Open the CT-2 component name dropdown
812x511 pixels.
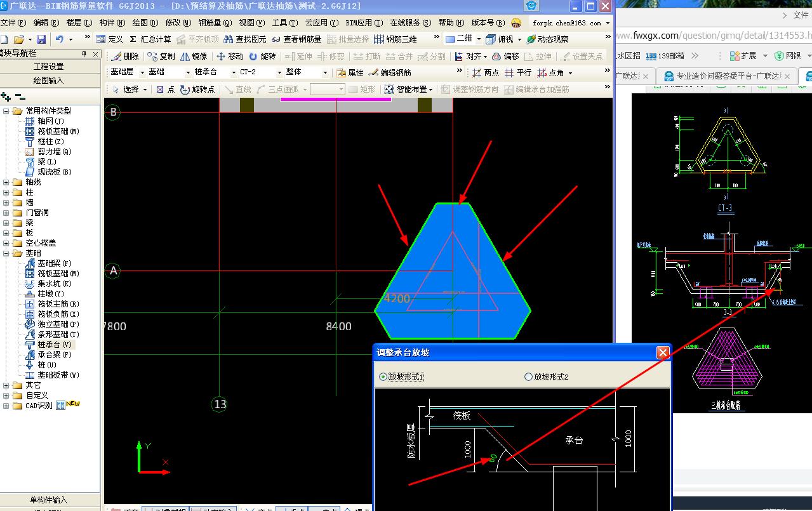click(279, 72)
